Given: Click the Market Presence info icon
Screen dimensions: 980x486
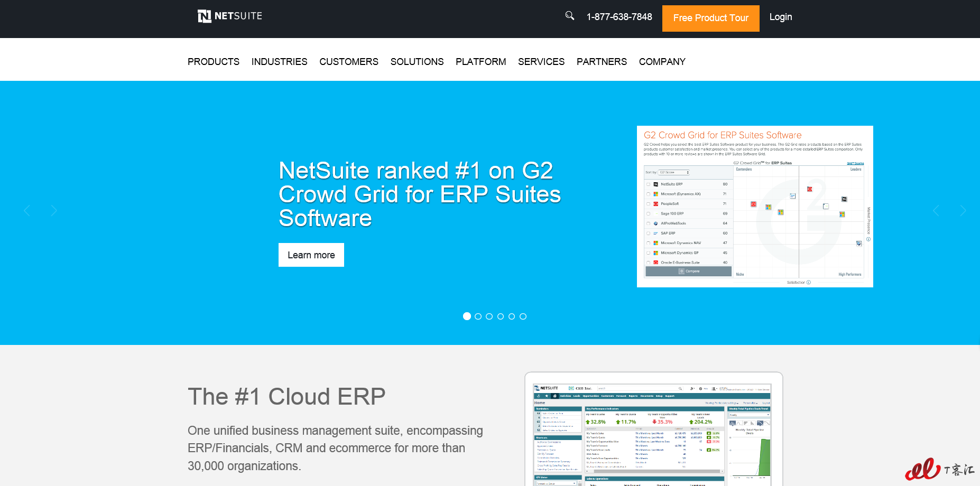Looking at the screenshot, I should coord(868,239).
